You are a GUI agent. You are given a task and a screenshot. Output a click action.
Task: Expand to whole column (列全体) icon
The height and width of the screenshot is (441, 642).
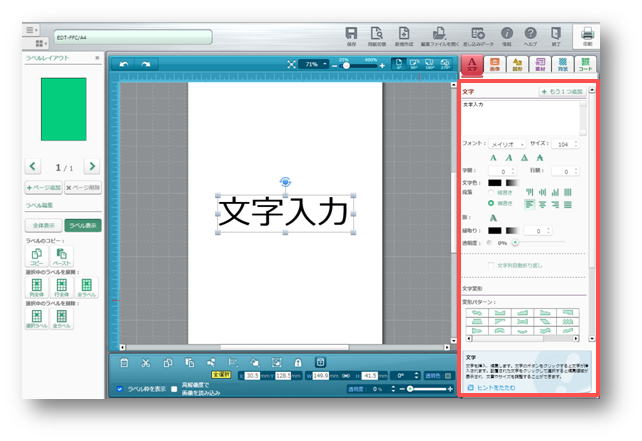36,287
